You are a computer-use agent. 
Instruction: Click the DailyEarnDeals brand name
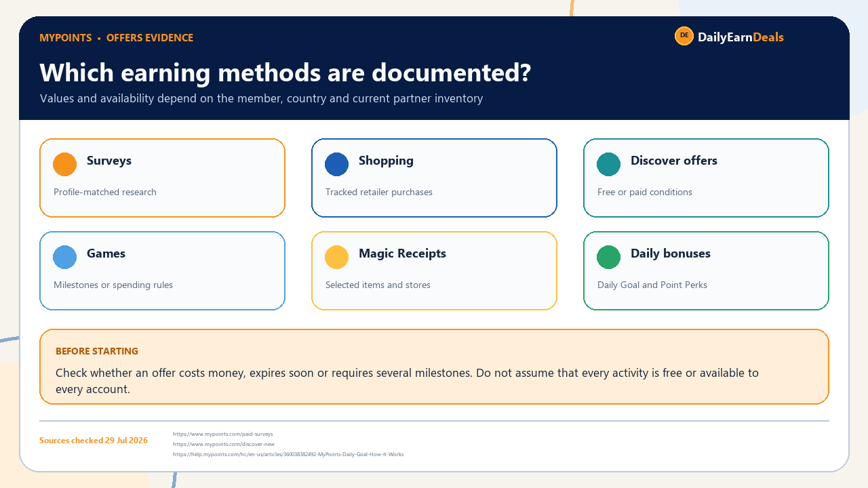(x=741, y=37)
